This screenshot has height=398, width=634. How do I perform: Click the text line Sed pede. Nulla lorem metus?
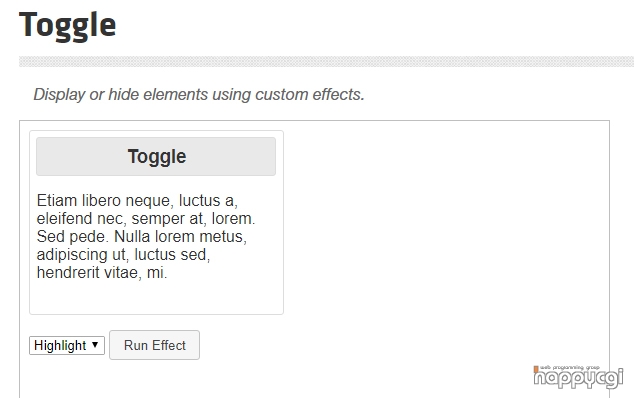pyautogui.click(x=142, y=237)
